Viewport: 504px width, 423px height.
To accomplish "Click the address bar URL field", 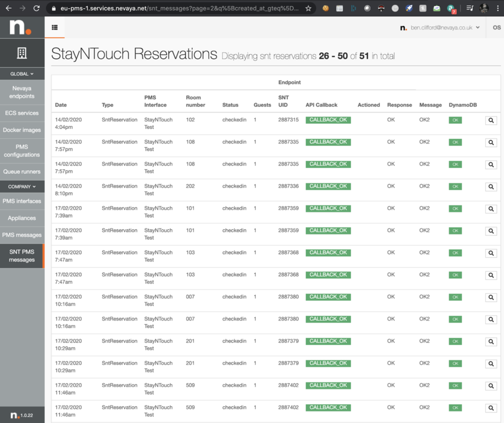I will pos(180,8).
